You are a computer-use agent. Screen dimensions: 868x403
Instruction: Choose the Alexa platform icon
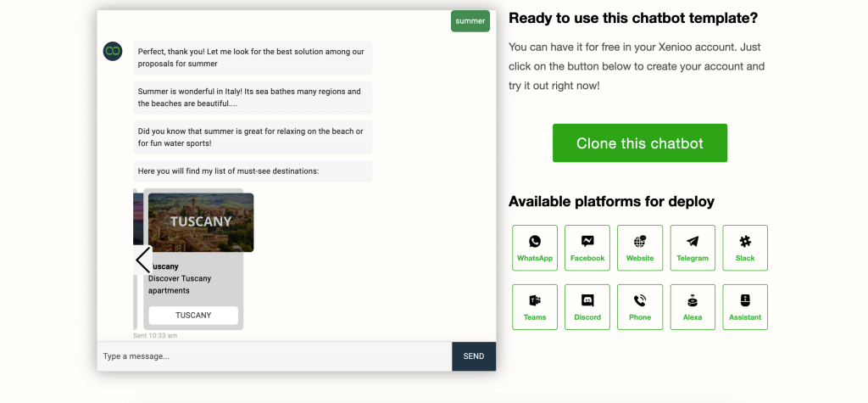tap(693, 307)
